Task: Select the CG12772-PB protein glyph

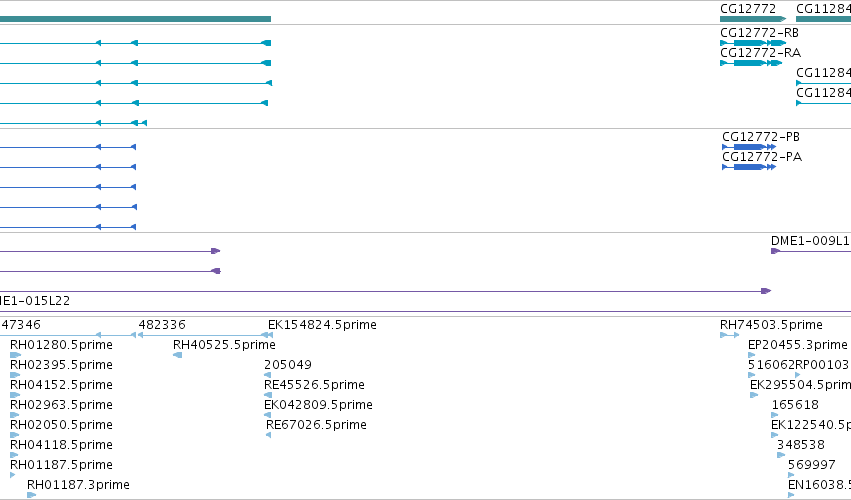Action: [x=749, y=147]
